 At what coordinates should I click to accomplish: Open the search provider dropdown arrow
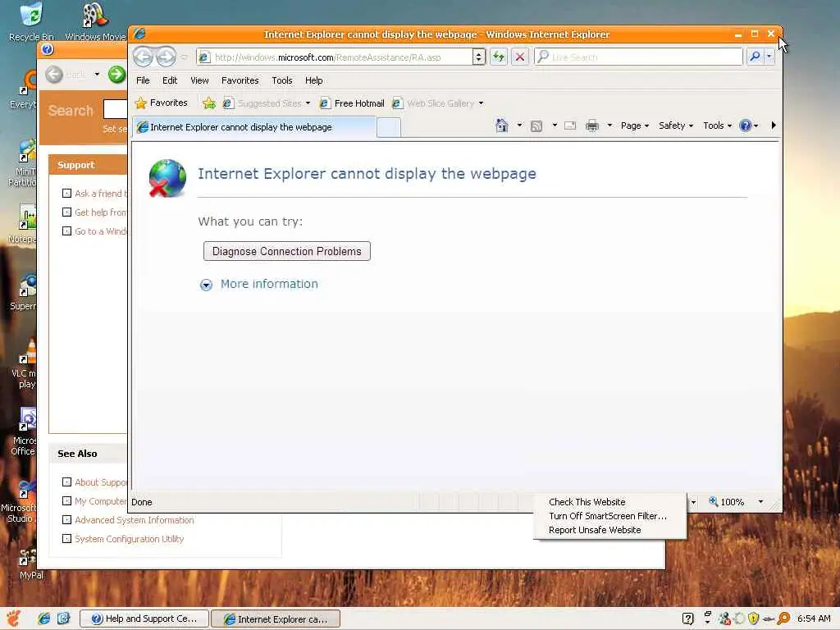click(x=769, y=57)
